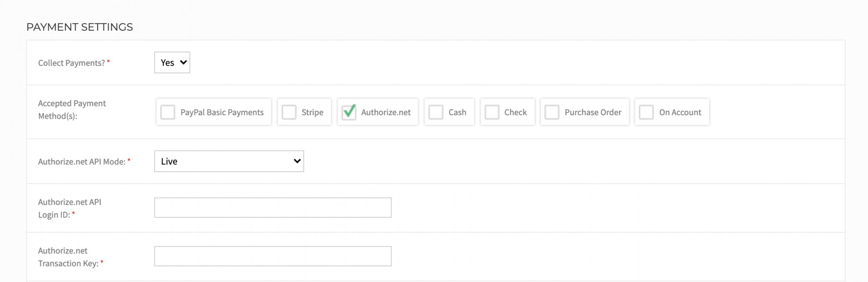Image resolution: width=868 pixels, height=282 pixels.
Task: Click the PAYMENT SETTINGS heading
Action: (x=80, y=27)
